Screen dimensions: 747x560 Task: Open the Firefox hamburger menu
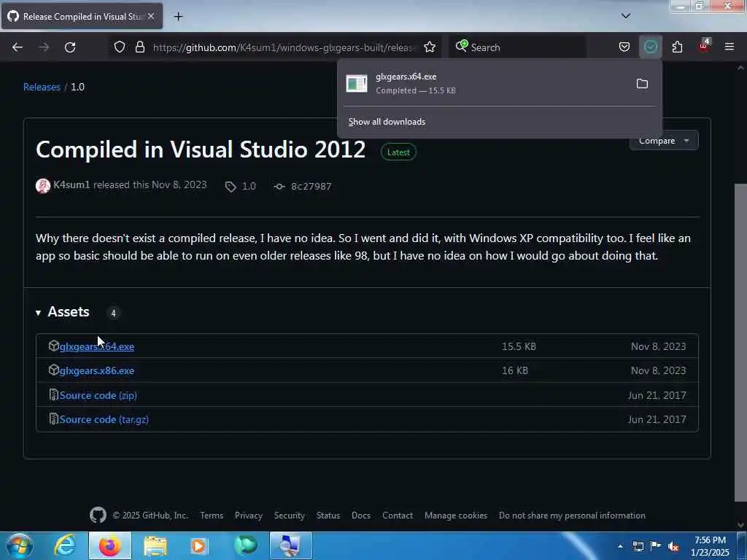(x=729, y=47)
